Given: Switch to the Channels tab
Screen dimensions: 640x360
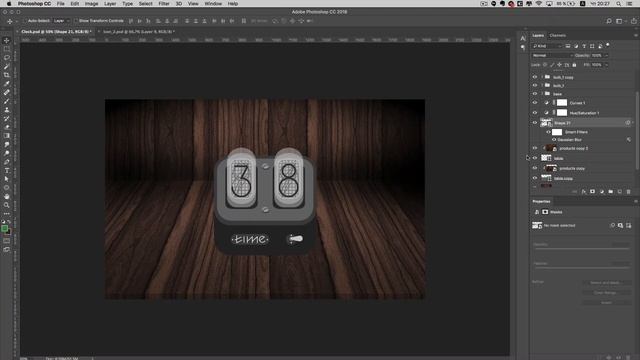Looking at the screenshot, I should [558, 36].
